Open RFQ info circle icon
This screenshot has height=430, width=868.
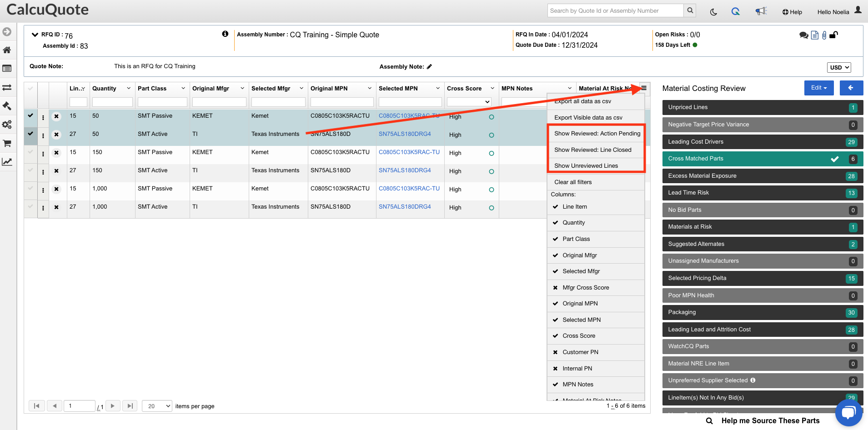[x=225, y=34]
